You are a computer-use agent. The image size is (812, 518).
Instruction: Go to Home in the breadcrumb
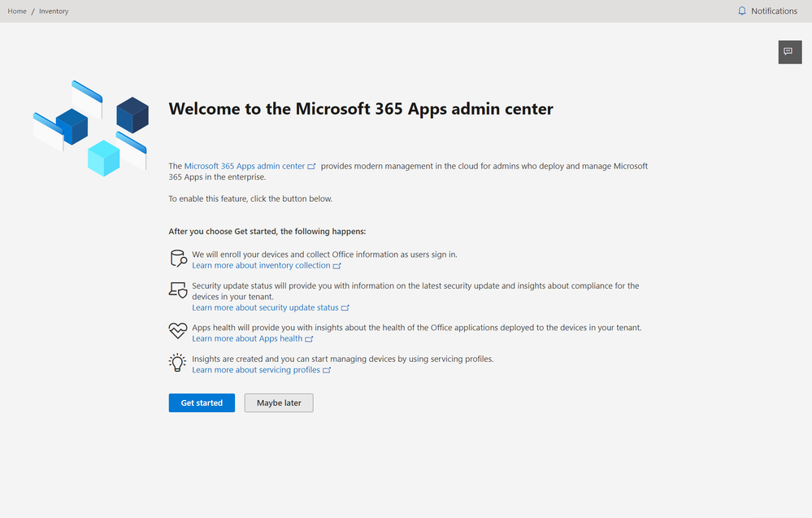click(17, 11)
